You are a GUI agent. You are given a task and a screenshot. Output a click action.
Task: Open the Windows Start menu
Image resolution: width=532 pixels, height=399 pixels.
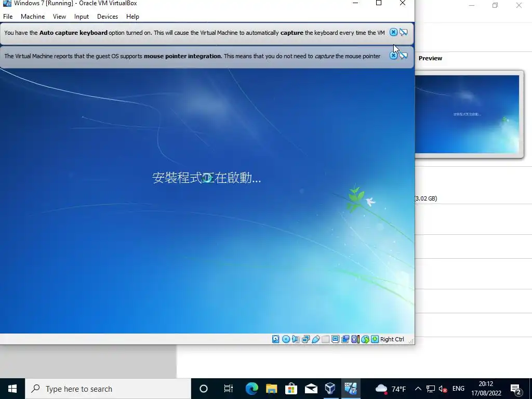(12, 389)
